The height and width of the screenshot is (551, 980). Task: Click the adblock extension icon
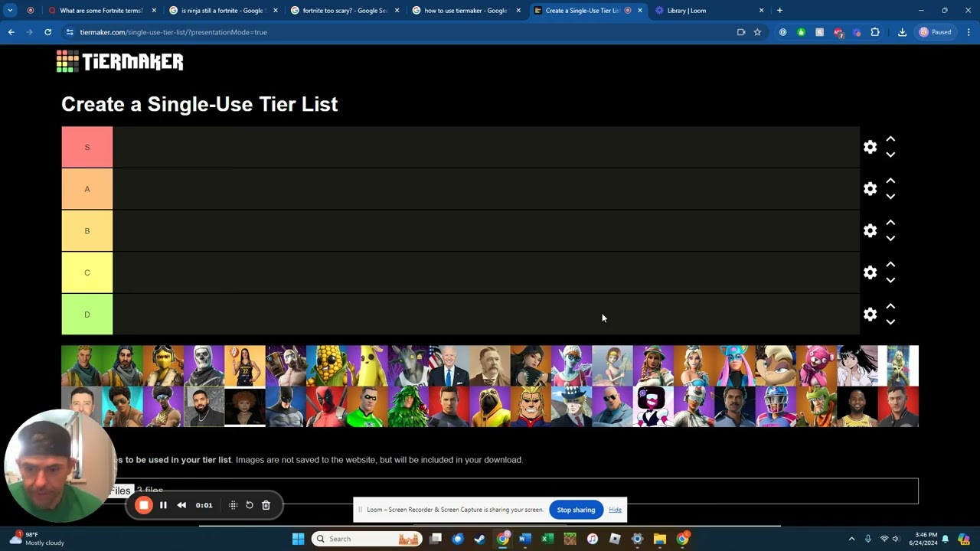pyautogui.click(x=838, y=32)
